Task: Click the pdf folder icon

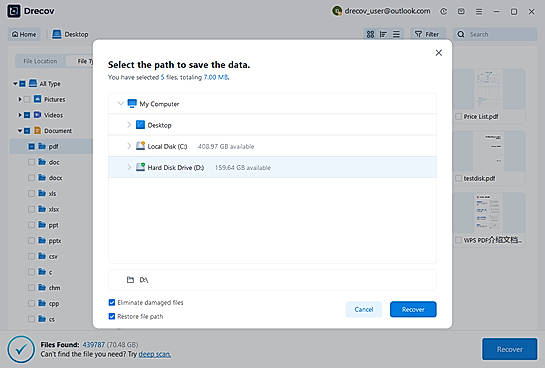Action: pyautogui.click(x=42, y=146)
